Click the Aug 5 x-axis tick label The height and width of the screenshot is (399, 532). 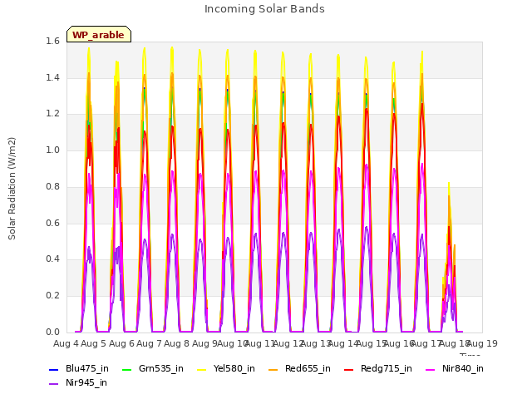[93, 343]
